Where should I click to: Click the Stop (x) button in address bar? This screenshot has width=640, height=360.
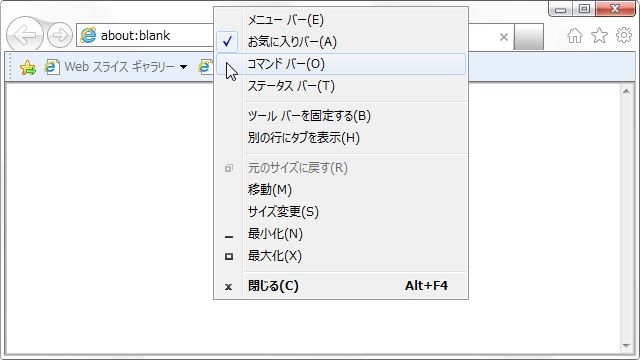click(x=504, y=37)
